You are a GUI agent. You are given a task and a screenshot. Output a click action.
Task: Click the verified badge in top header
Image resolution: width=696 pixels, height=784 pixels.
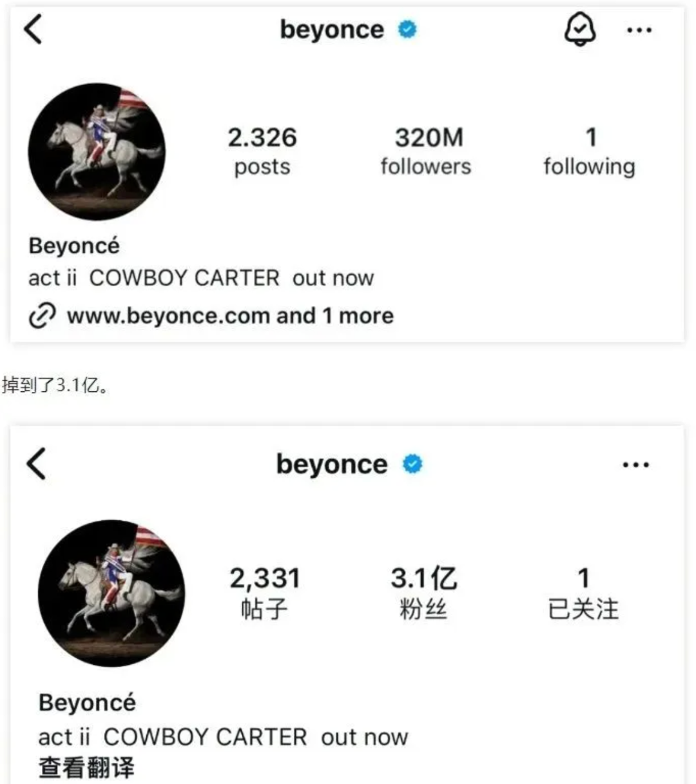click(407, 30)
